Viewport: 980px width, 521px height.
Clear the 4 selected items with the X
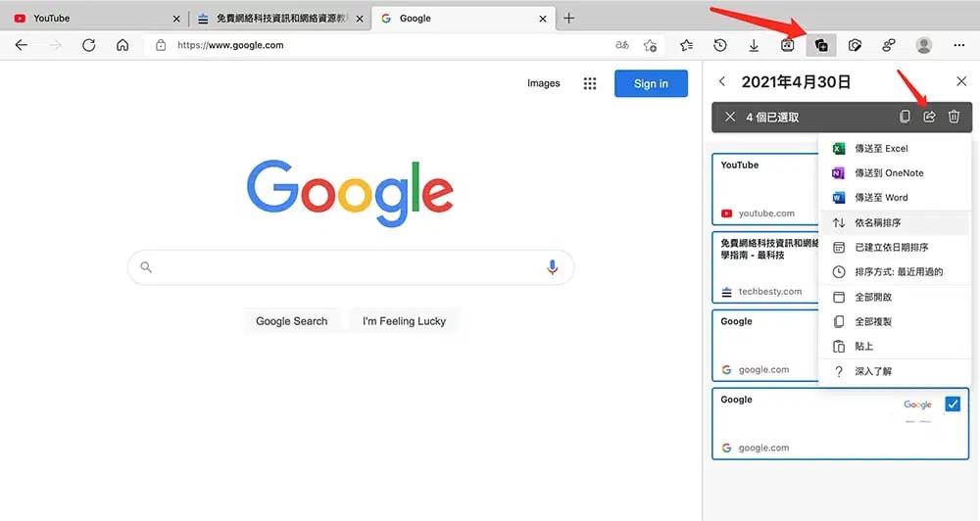click(x=729, y=117)
